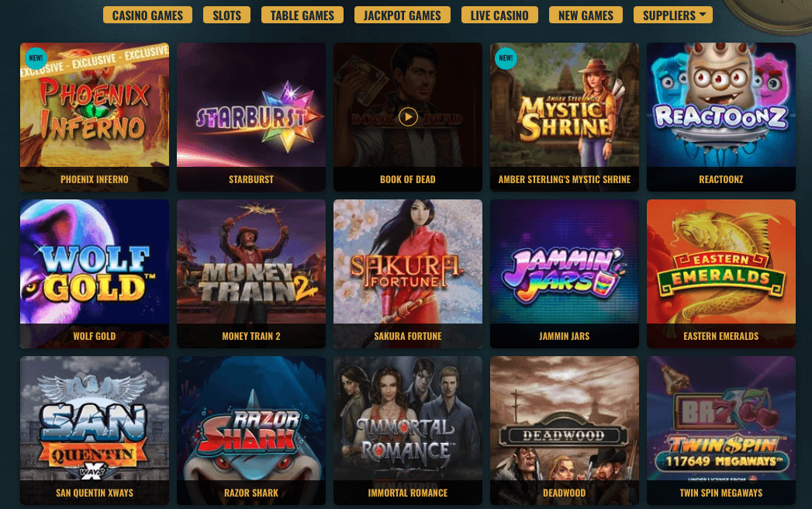Expand the Suppliers dropdown
Screen dimensions: 812x509
coord(672,15)
